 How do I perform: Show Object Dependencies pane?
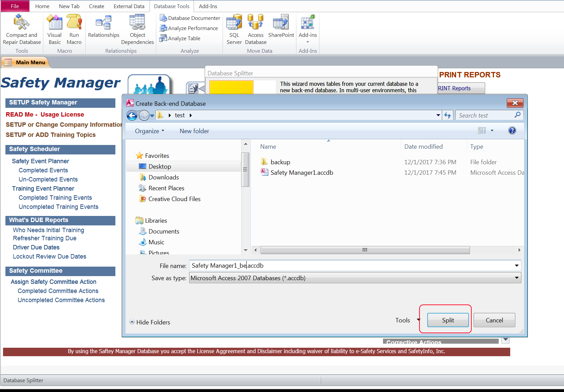[x=137, y=30]
